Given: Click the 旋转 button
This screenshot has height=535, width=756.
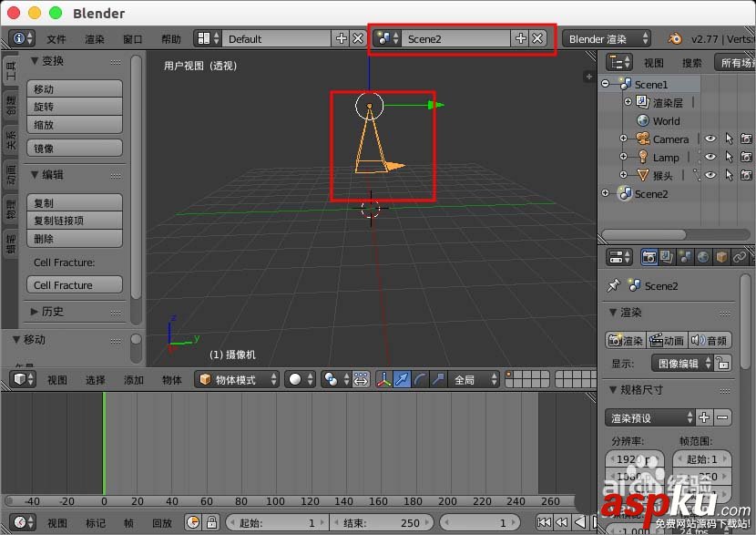Looking at the screenshot, I should tap(75, 107).
